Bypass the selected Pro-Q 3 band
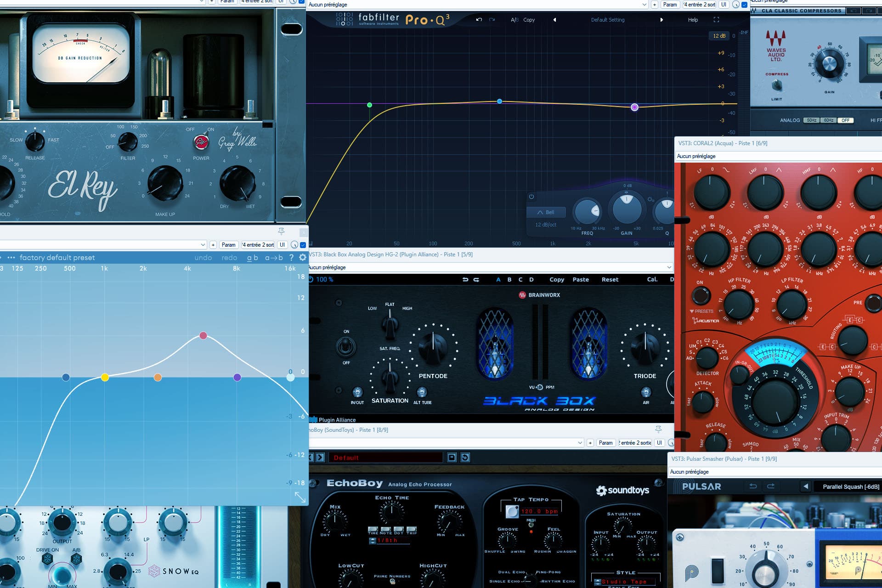The width and height of the screenshot is (882, 588). (x=531, y=197)
